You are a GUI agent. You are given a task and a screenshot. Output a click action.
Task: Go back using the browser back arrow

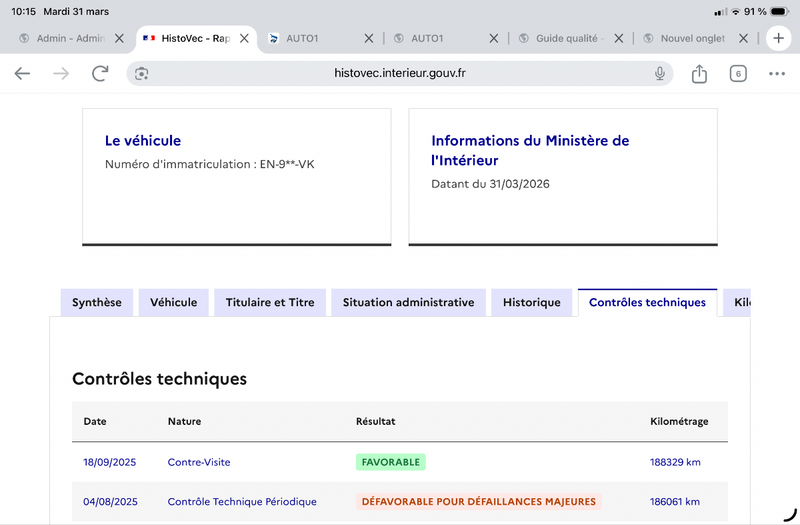22,73
